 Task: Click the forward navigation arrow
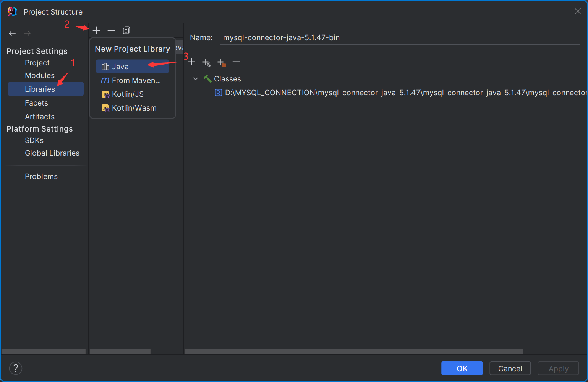click(27, 33)
